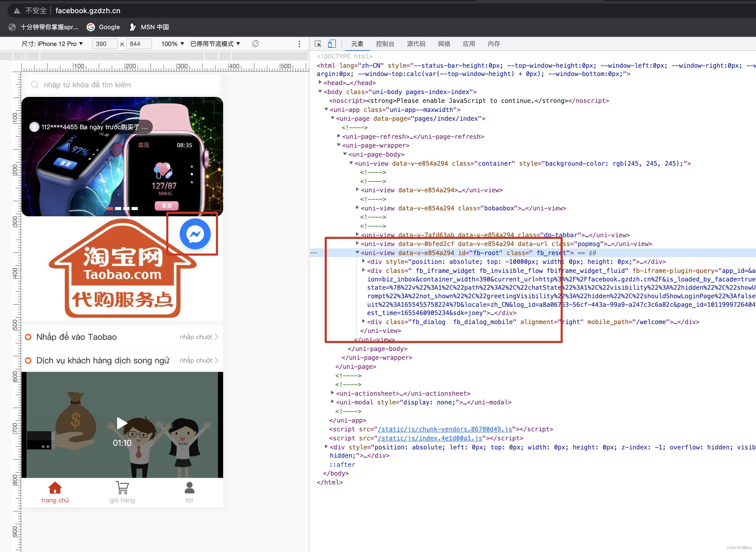Collapse the fb-root uni-view node

click(357, 252)
